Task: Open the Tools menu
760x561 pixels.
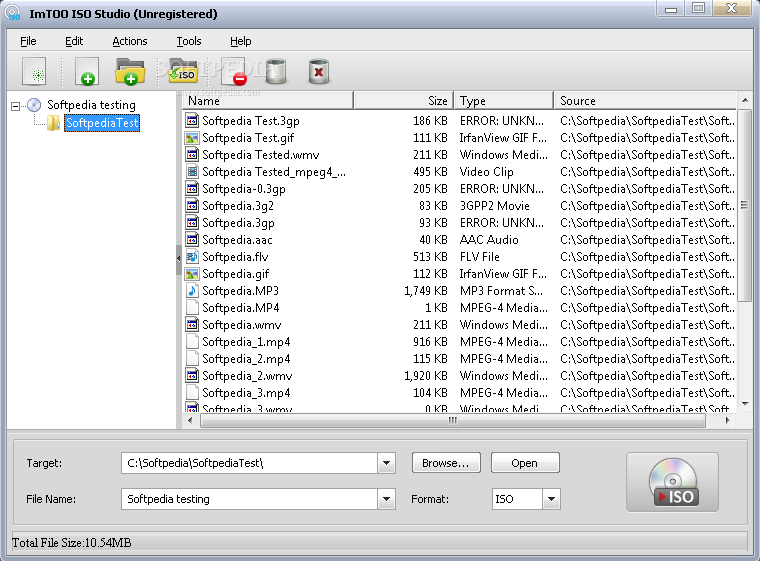Action: pos(189,41)
